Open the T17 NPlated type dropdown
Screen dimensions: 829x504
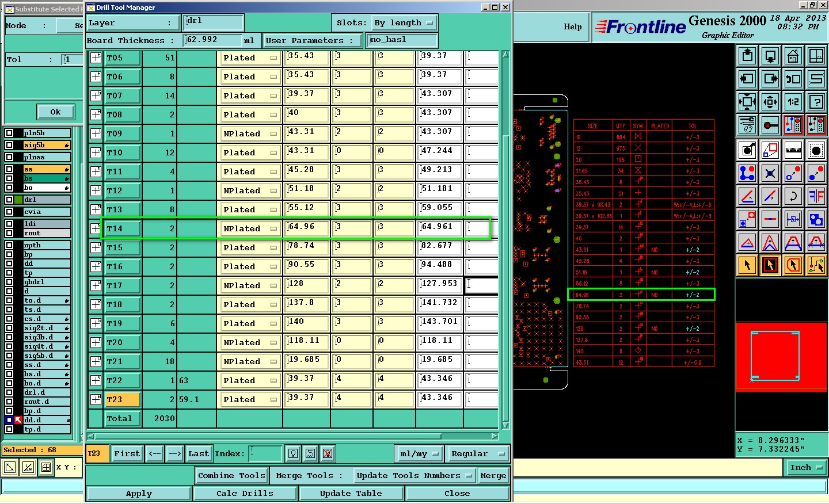point(250,285)
